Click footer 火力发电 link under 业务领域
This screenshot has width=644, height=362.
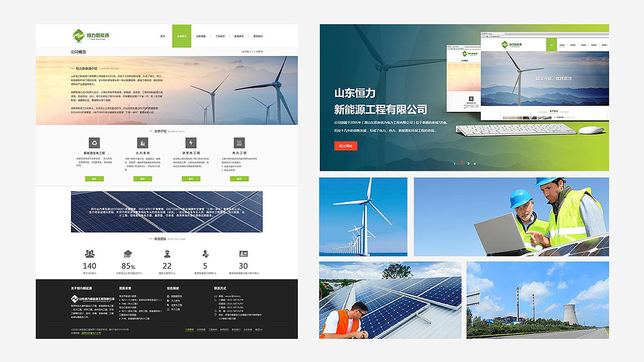click(x=173, y=301)
